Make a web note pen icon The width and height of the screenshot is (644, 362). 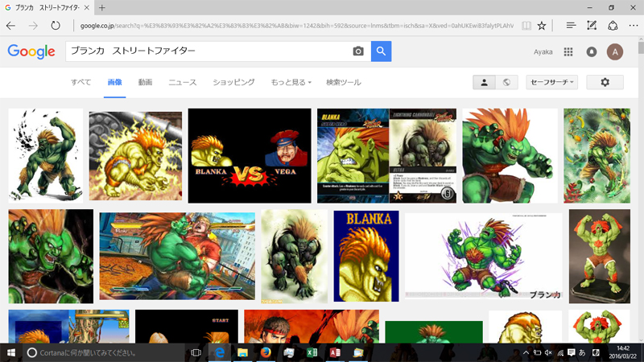[x=592, y=26]
